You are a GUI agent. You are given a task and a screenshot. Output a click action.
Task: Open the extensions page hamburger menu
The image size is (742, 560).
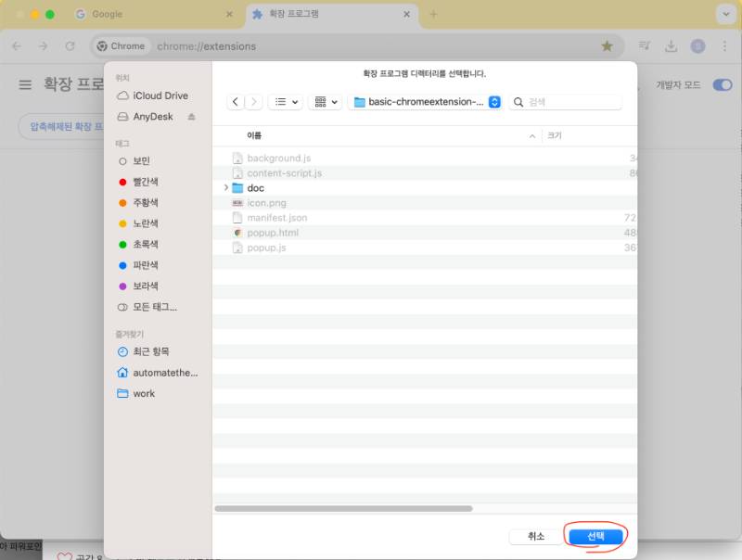25,84
